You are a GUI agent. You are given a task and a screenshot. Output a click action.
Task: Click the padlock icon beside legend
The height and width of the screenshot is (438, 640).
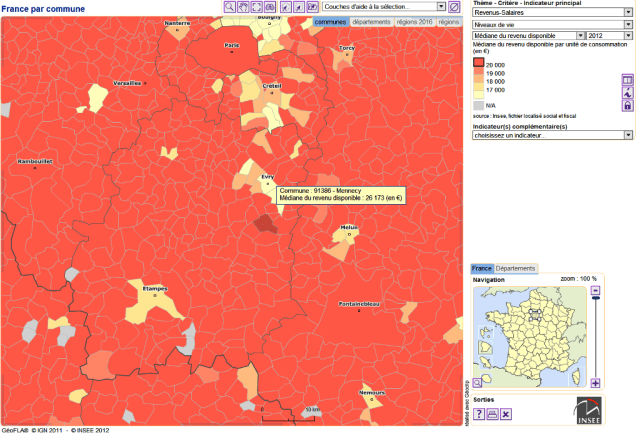tap(627, 106)
